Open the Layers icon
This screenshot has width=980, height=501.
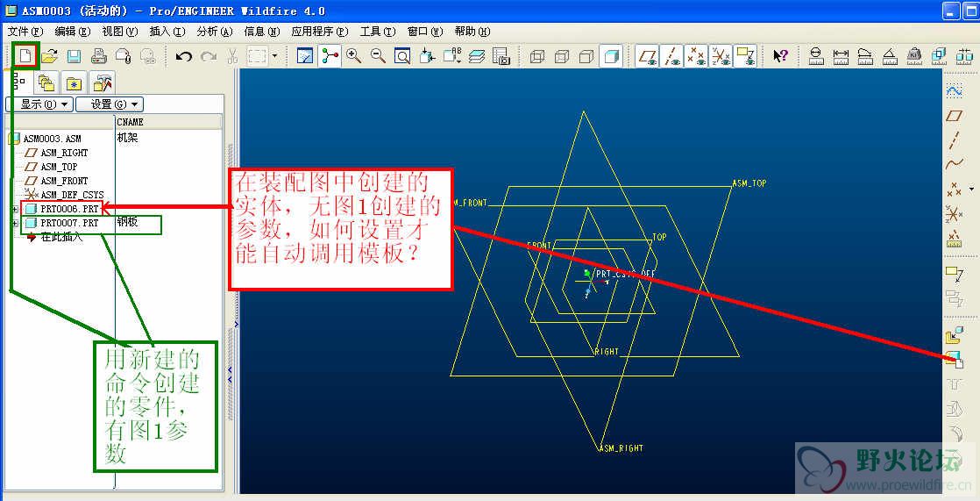click(477, 56)
